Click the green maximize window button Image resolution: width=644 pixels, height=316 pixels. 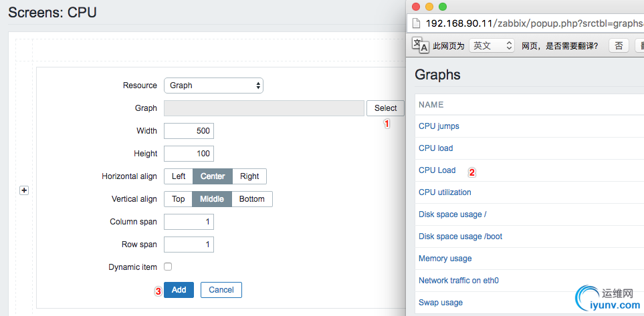tap(442, 7)
